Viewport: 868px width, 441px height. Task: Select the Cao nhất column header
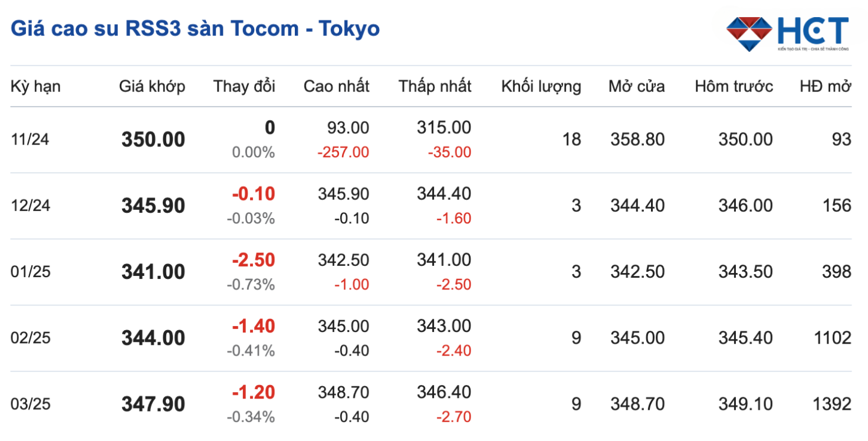(x=336, y=86)
